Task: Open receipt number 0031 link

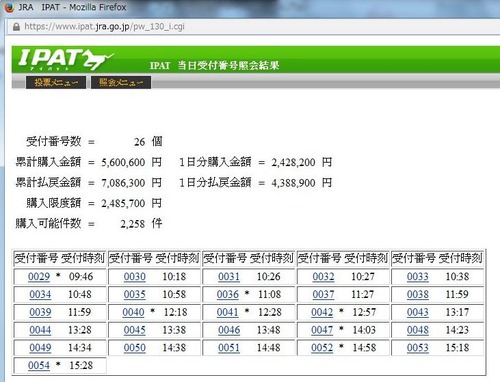Action: 229,277
